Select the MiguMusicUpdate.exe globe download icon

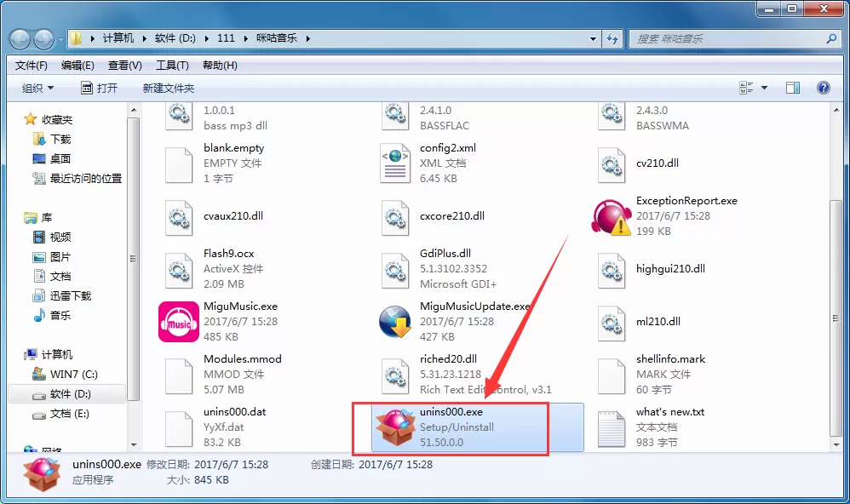[395, 321]
